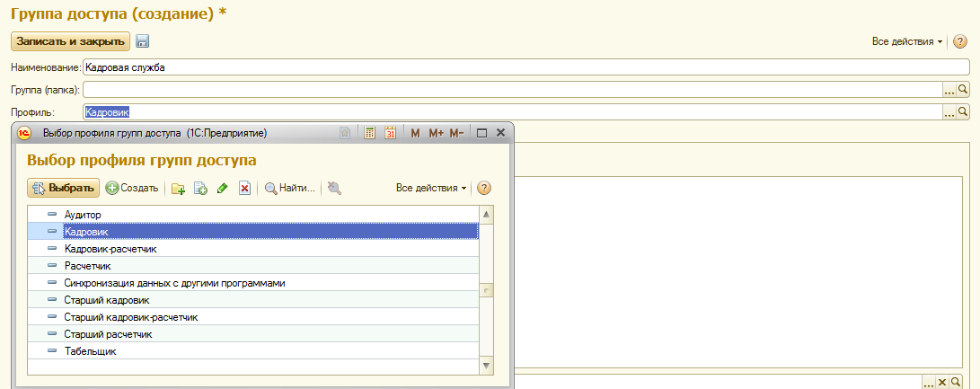
Task: Click the magnifier icon in the bottom field
Action: (x=956, y=382)
